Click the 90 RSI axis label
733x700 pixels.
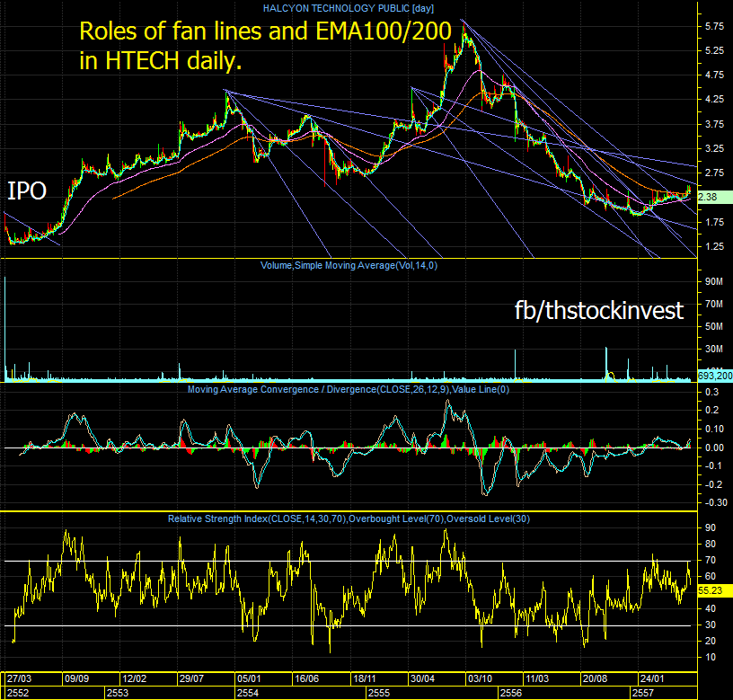(710, 527)
